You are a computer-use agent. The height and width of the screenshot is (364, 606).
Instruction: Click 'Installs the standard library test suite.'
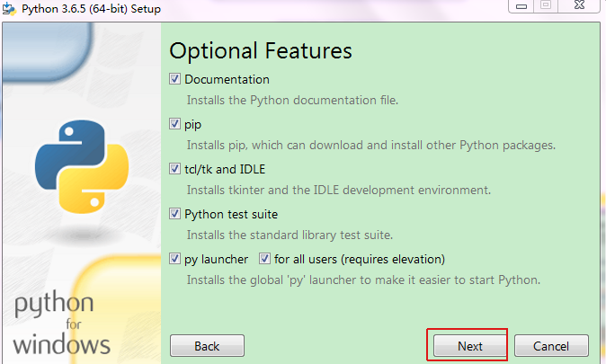[290, 235]
